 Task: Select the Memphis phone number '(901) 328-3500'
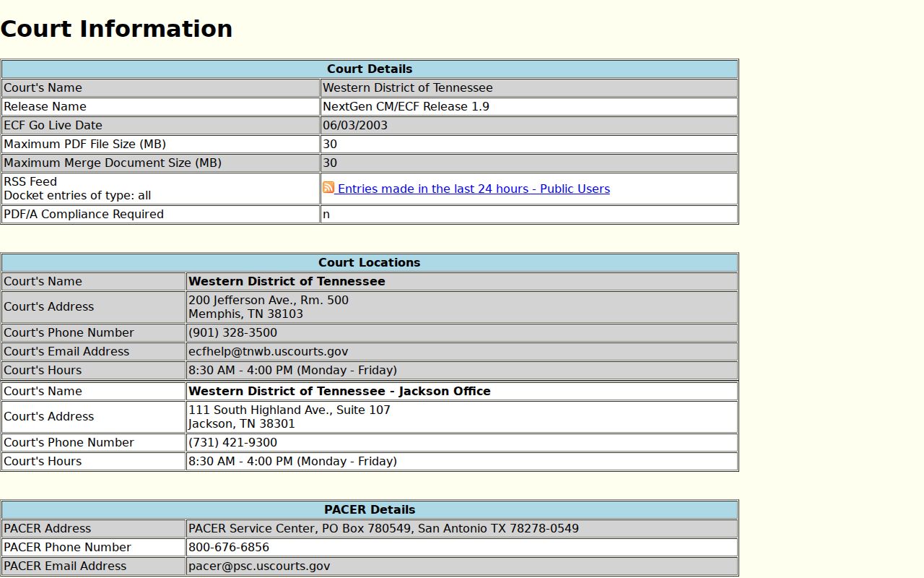click(232, 332)
